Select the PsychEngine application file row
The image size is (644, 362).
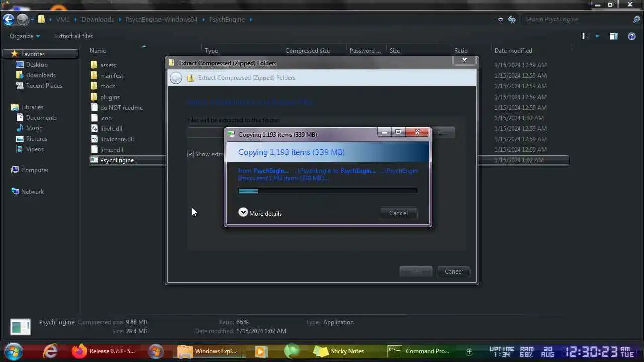pyautogui.click(x=329, y=160)
